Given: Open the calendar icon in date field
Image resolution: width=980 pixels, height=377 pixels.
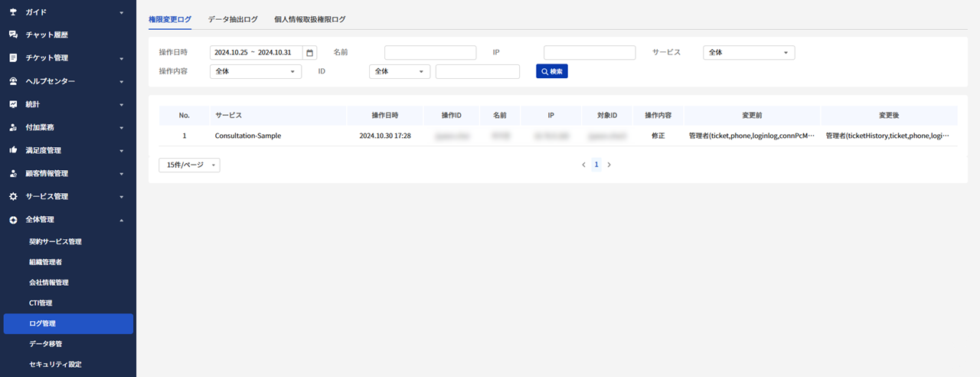Looking at the screenshot, I should 310,53.
